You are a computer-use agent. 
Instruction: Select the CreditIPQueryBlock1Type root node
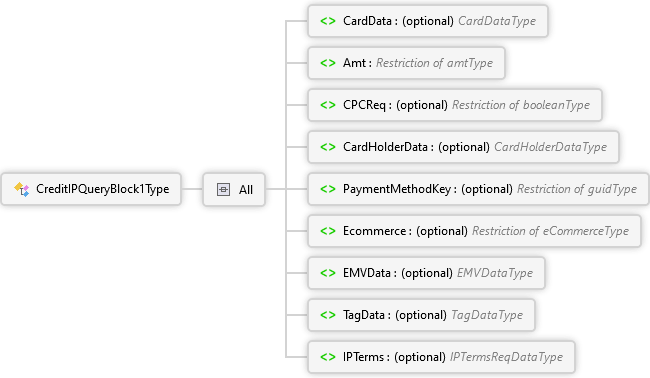point(91,189)
